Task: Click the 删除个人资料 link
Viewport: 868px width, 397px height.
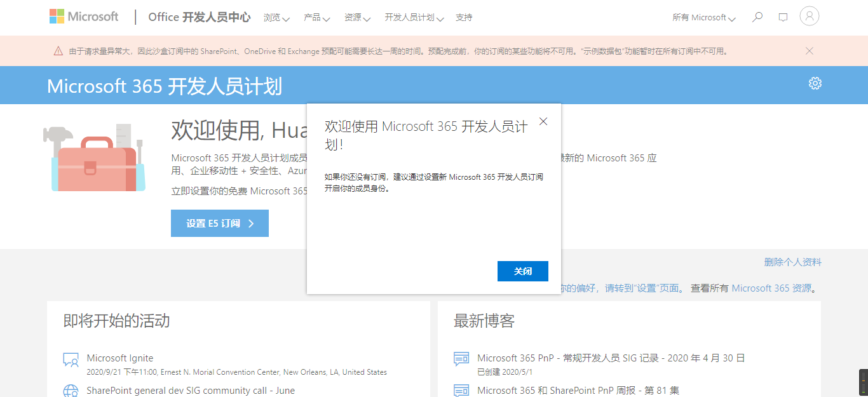Action: (x=792, y=262)
